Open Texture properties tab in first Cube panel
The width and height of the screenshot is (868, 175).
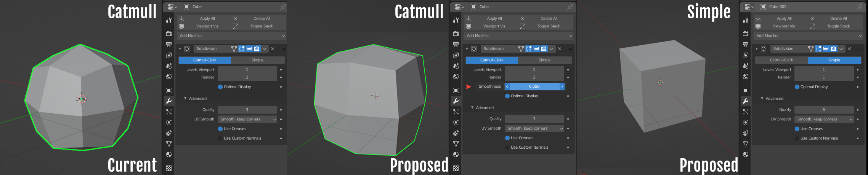coord(169,168)
